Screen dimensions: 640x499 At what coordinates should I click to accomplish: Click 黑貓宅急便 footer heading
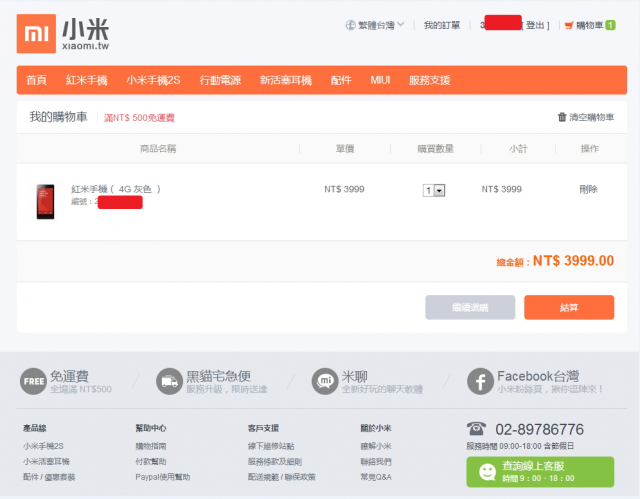click(218, 375)
